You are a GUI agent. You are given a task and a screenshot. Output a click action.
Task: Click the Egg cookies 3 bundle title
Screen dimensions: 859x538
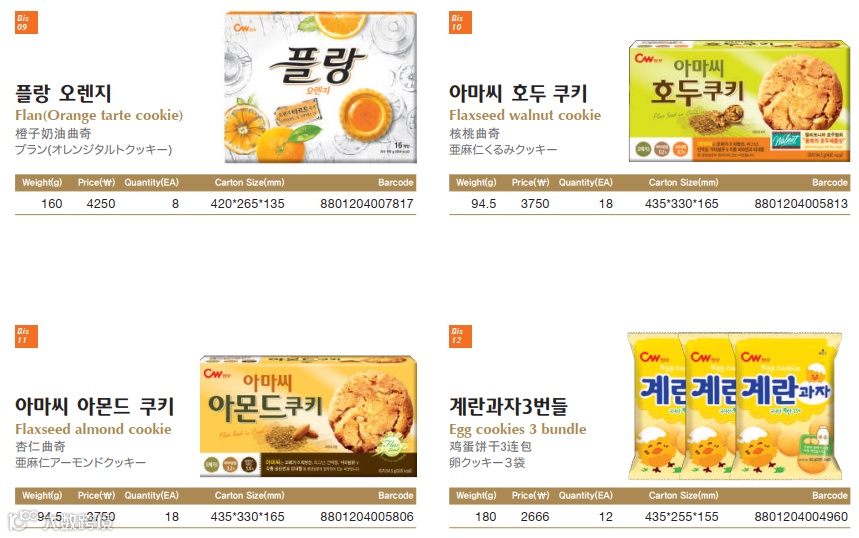[x=518, y=429]
